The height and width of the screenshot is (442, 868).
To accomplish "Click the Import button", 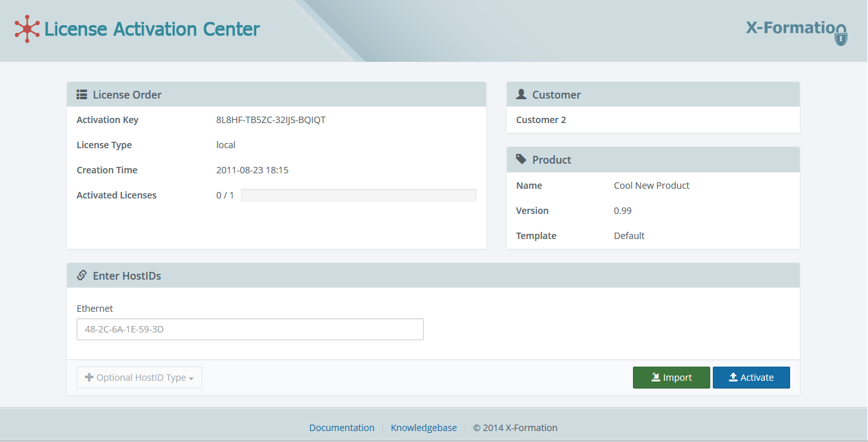I will point(672,378).
